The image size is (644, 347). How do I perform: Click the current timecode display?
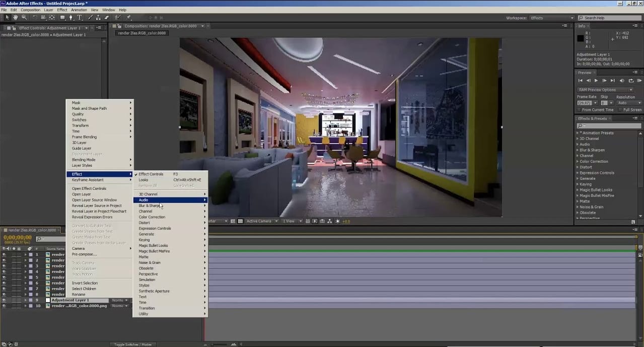[x=18, y=237]
